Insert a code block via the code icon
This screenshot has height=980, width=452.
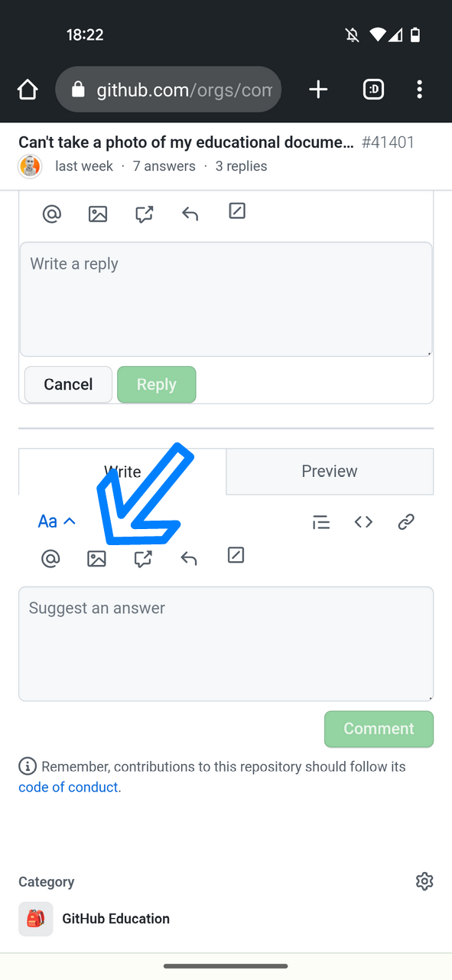click(363, 521)
